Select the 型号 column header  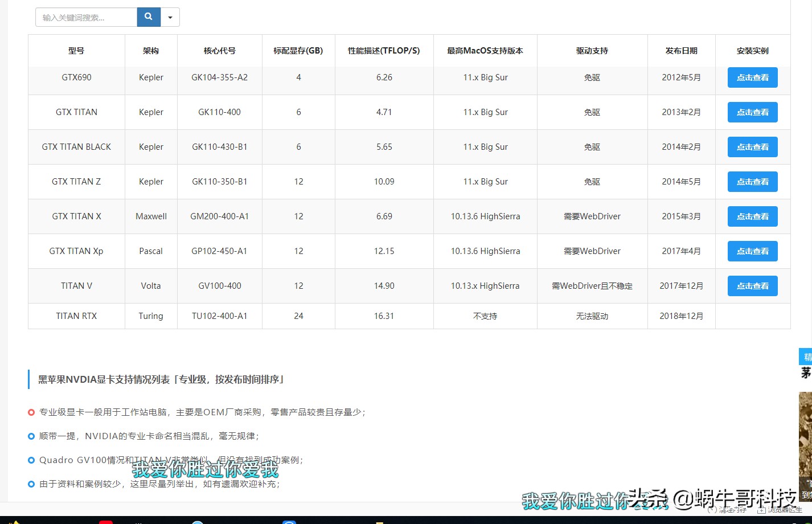point(76,50)
